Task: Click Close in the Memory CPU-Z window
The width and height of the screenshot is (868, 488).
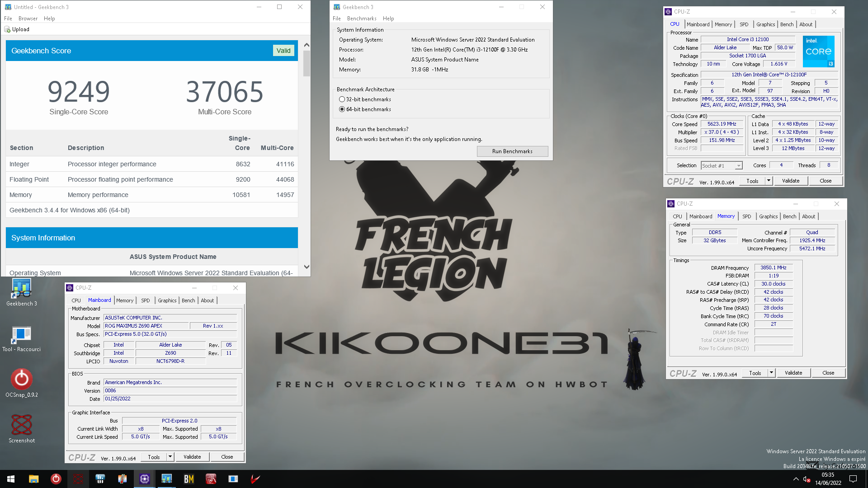Action: pos(828,373)
